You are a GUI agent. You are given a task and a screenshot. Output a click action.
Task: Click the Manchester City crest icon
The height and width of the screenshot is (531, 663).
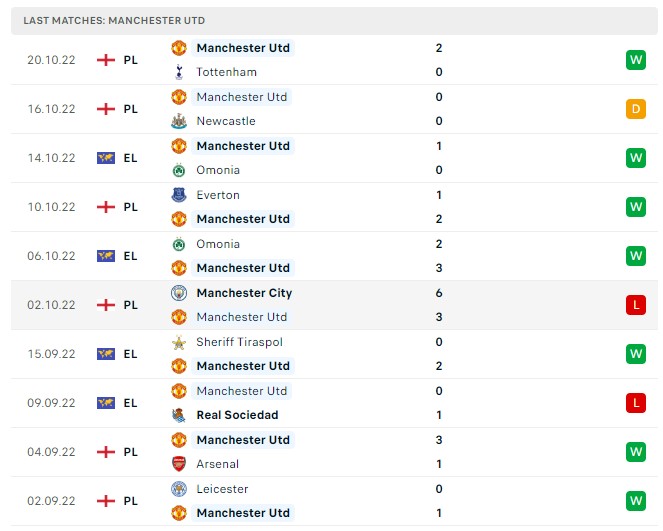pyautogui.click(x=179, y=293)
